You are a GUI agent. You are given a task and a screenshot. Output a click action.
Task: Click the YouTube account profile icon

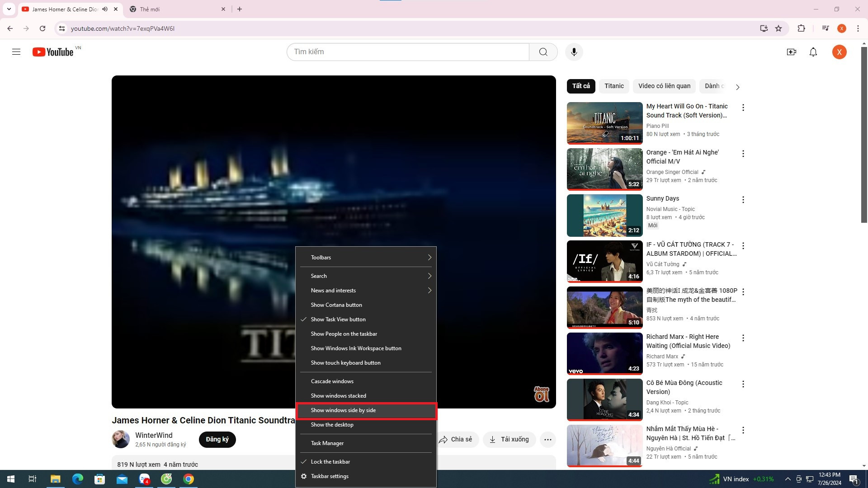point(840,52)
